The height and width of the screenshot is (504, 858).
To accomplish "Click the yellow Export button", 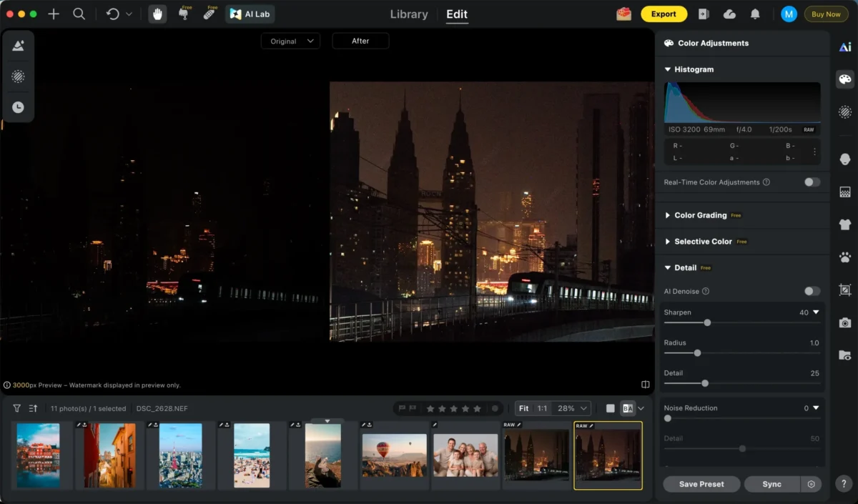I will [664, 14].
